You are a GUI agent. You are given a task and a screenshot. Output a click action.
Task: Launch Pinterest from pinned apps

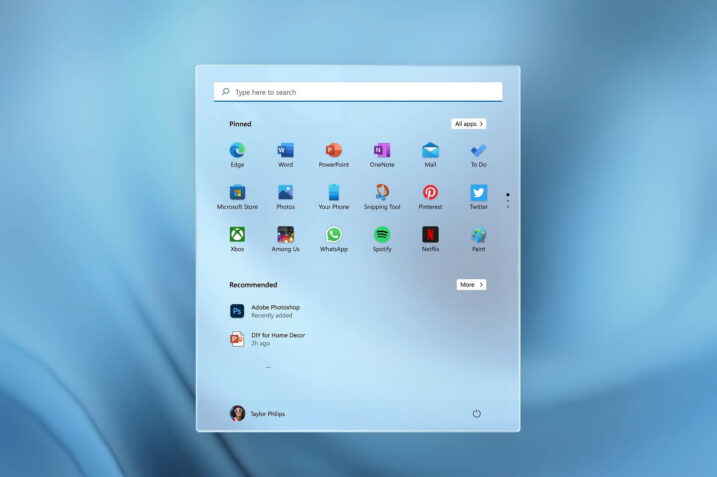click(x=430, y=193)
